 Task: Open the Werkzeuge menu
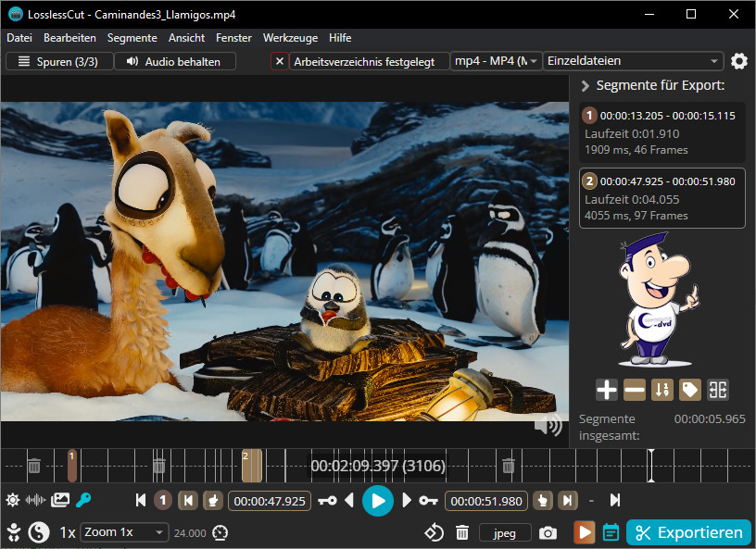[290, 38]
